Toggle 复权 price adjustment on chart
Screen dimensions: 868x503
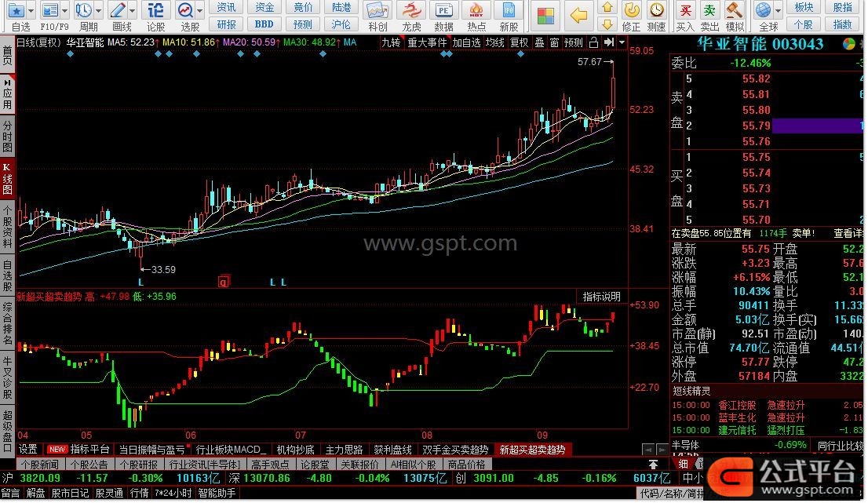[x=519, y=42]
